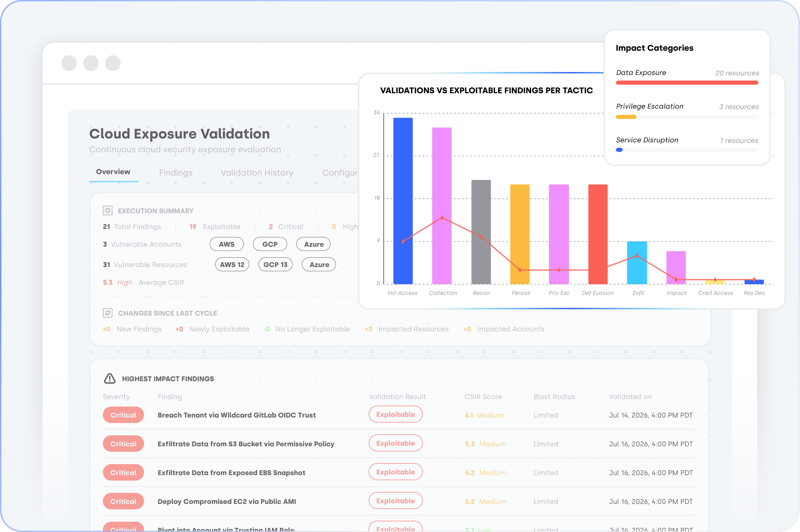Click the Privilege Escalation progress bar
The height and width of the screenshot is (532, 800).
pos(687,117)
